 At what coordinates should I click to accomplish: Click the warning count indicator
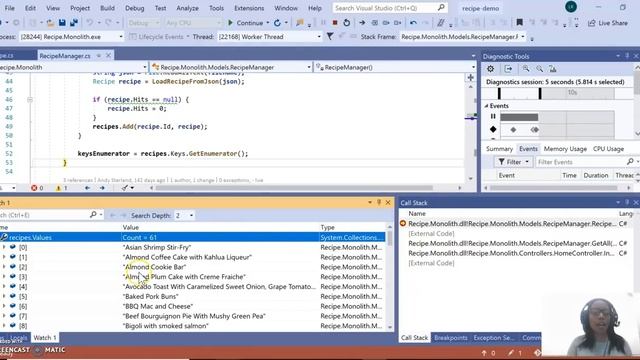[62, 188]
